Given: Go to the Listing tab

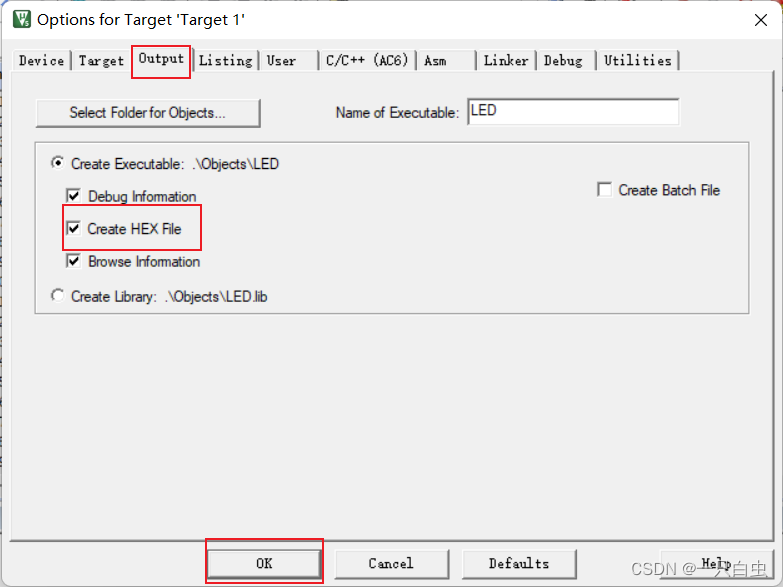Looking at the screenshot, I should (x=226, y=61).
